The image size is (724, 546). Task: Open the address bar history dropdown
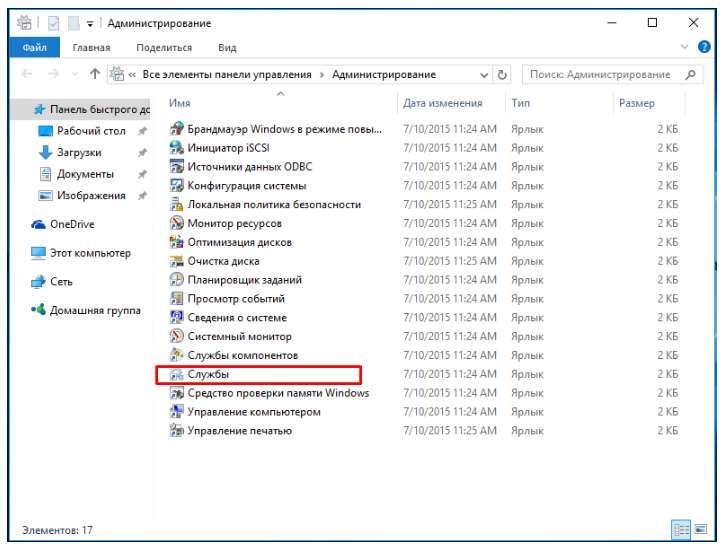(x=483, y=75)
